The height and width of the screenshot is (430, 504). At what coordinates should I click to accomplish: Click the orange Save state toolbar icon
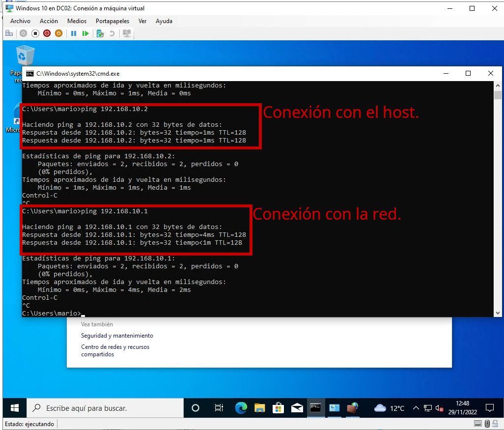coord(59,33)
